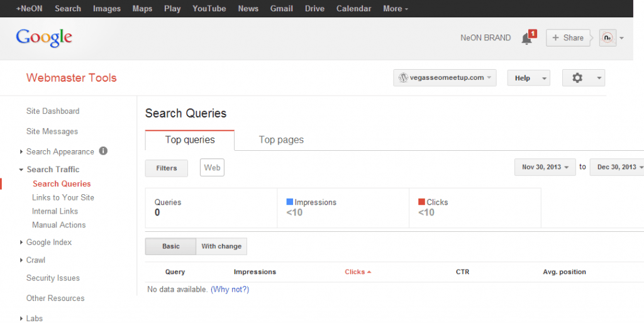
Task: Click +NeON in the top bar
Action: (29, 9)
